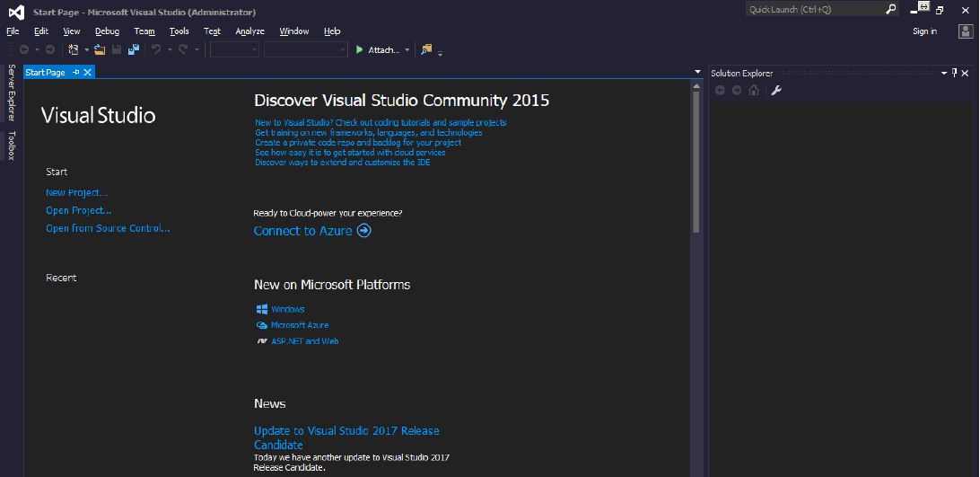Open the Navigate Backward history dropdown
This screenshot has height=477, width=980.
[37, 50]
